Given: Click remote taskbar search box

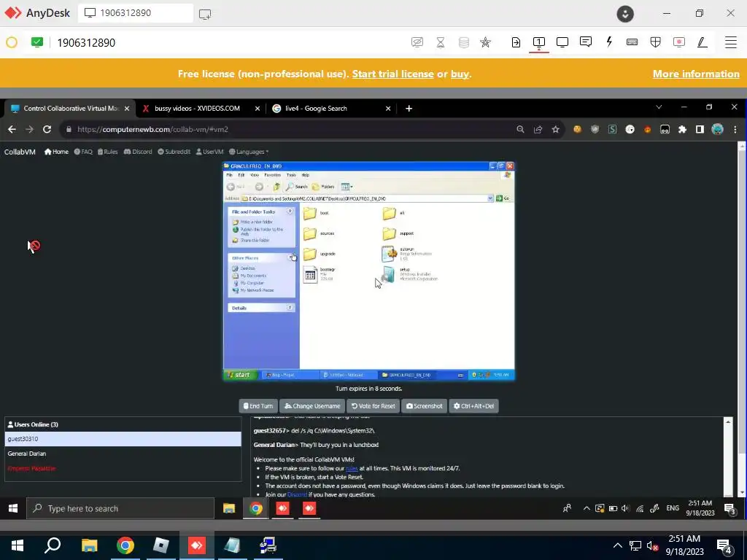Looking at the screenshot, I should [x=120, y=508].
